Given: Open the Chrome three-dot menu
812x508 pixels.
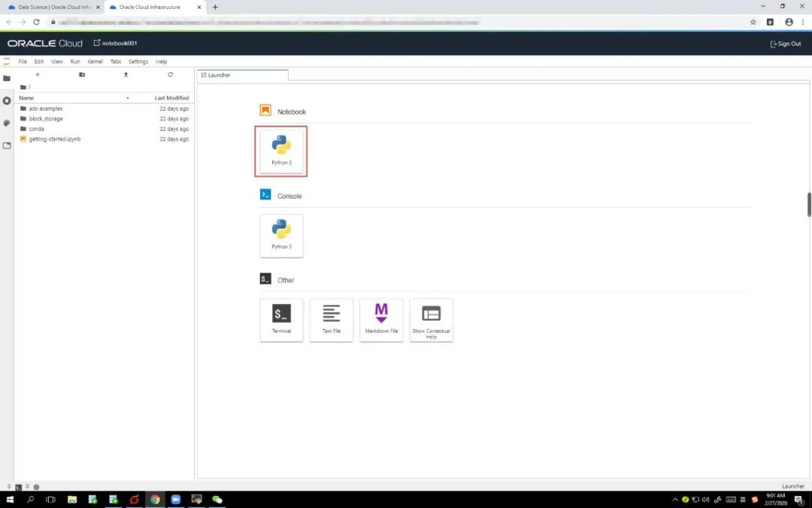Looking at the screenshot, I should [803, 22].
